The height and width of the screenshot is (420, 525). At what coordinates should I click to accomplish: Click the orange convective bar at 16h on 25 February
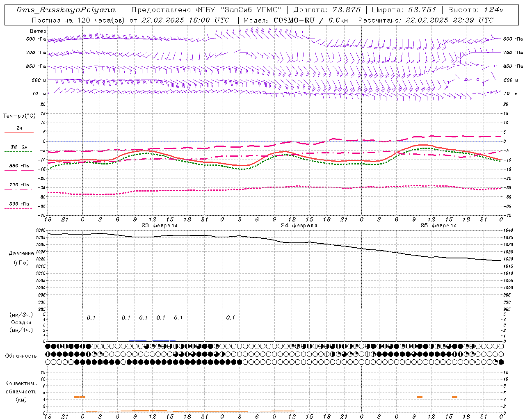454,397
